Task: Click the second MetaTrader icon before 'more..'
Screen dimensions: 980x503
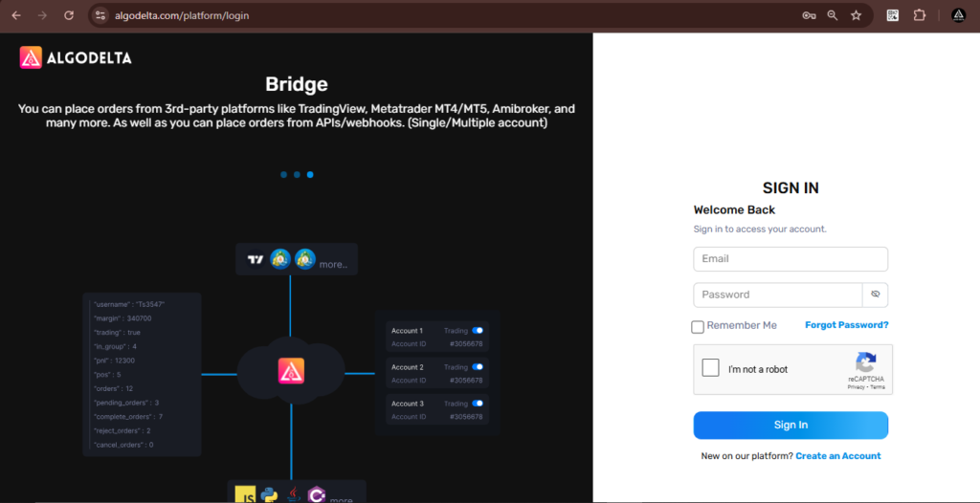Action: tap(305, 259)
